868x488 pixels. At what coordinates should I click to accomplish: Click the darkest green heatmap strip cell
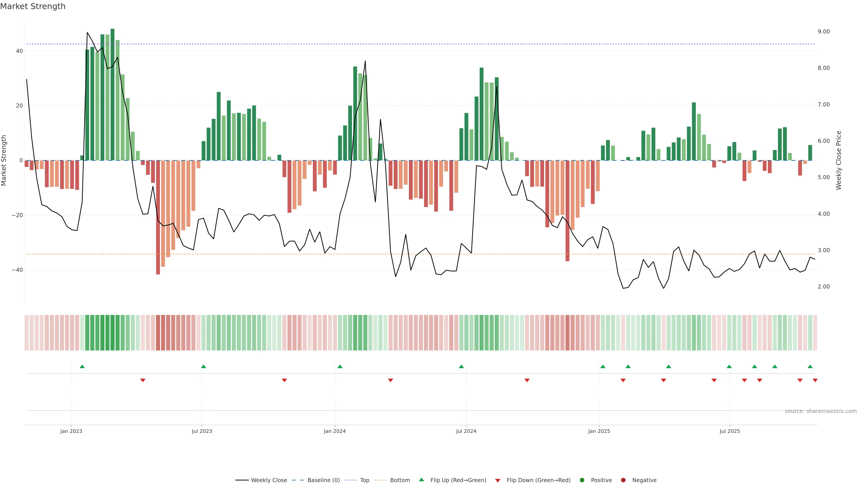pos(113,333)
